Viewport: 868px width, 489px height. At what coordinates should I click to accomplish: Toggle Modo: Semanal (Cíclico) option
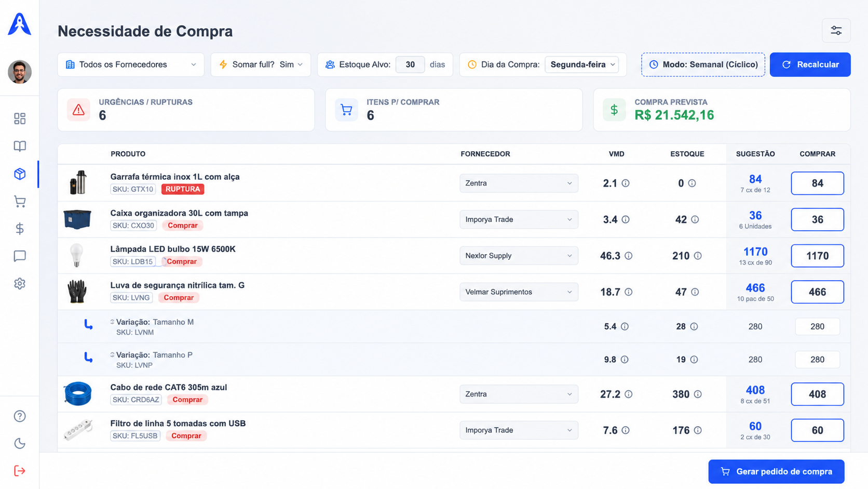[x=703, y=64]
